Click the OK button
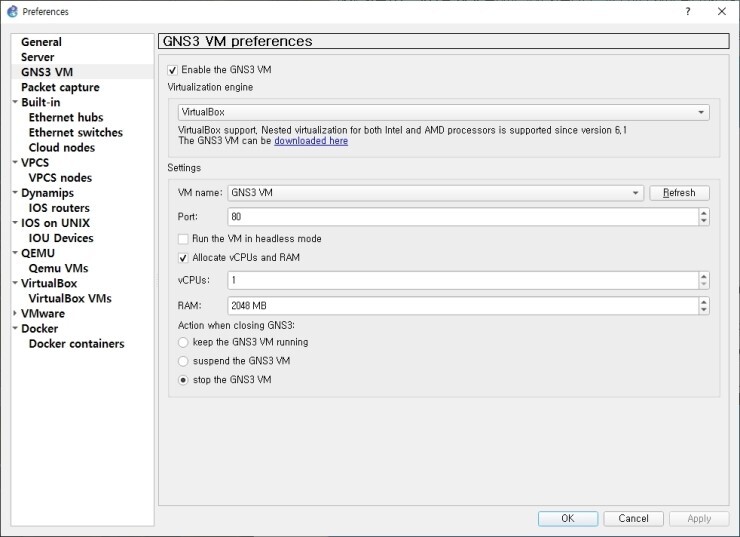 click(x=568, y=519)
